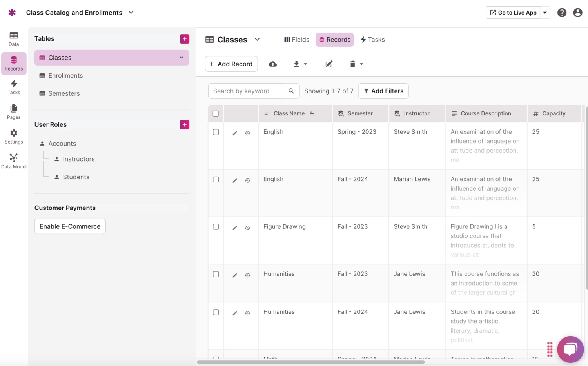
Task: Click the Enable E-Commerce button
Action: (70, 226)
